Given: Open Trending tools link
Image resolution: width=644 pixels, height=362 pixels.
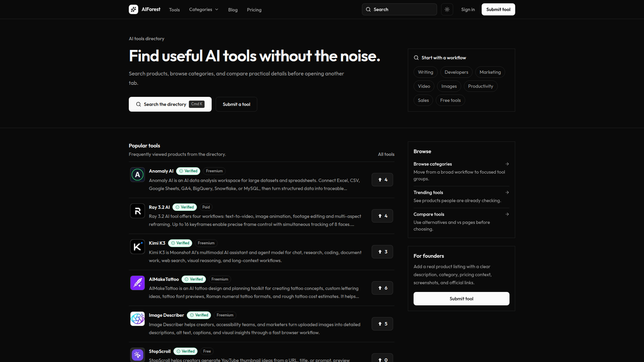Looking at the screenshot, I should (428, 192).
